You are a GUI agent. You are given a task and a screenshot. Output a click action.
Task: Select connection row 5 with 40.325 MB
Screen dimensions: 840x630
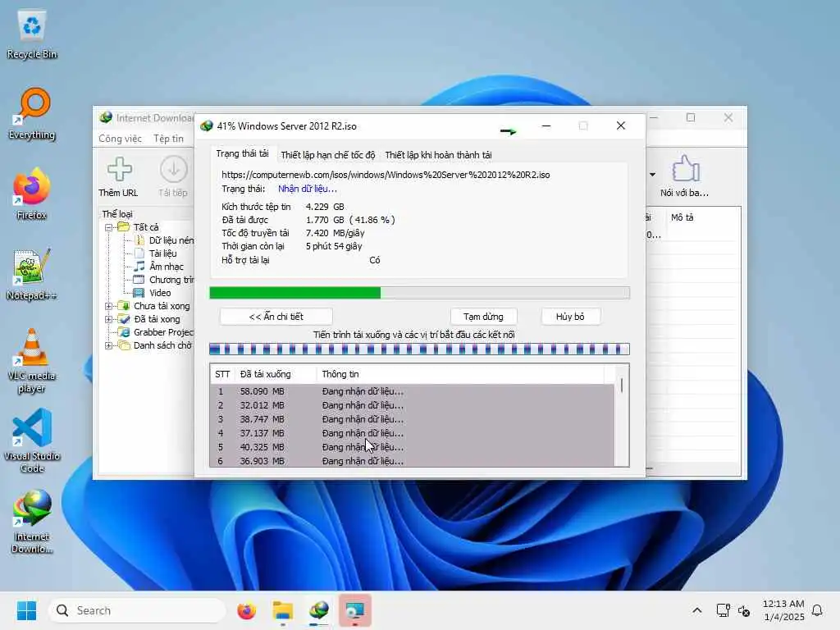tap(412, 447)
